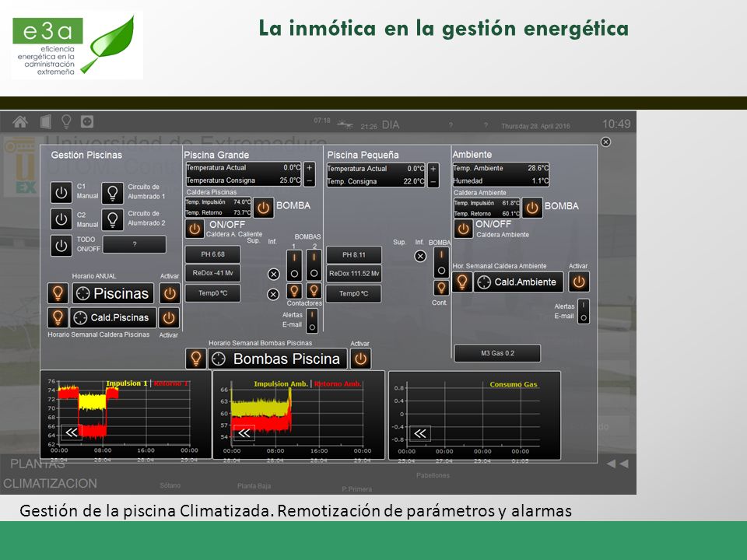Flip the BOMBAS 2 rocker switch
This screenshot has height=560, width=747.
pos(314,265)
